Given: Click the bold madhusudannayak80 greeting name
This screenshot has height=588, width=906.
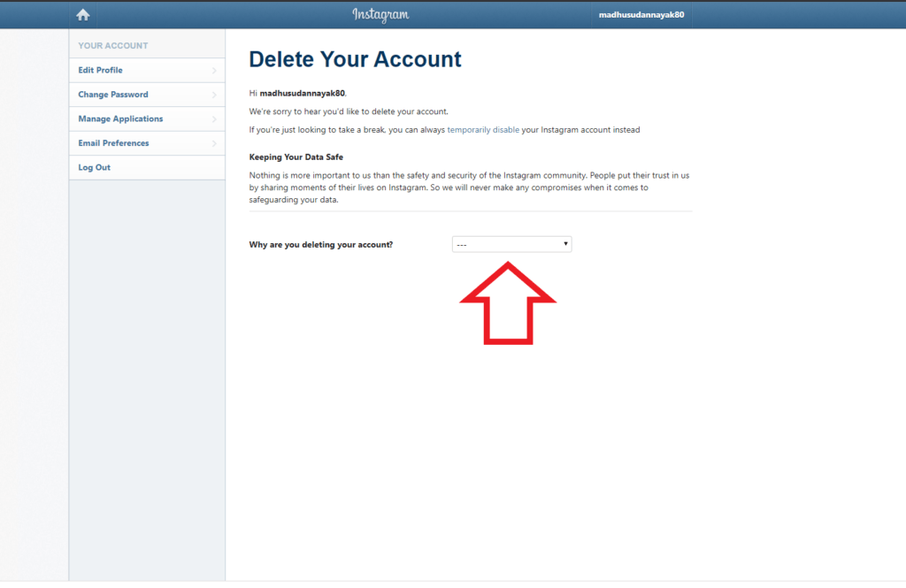Looking at the screenshot, I should [x=303, y=93].
